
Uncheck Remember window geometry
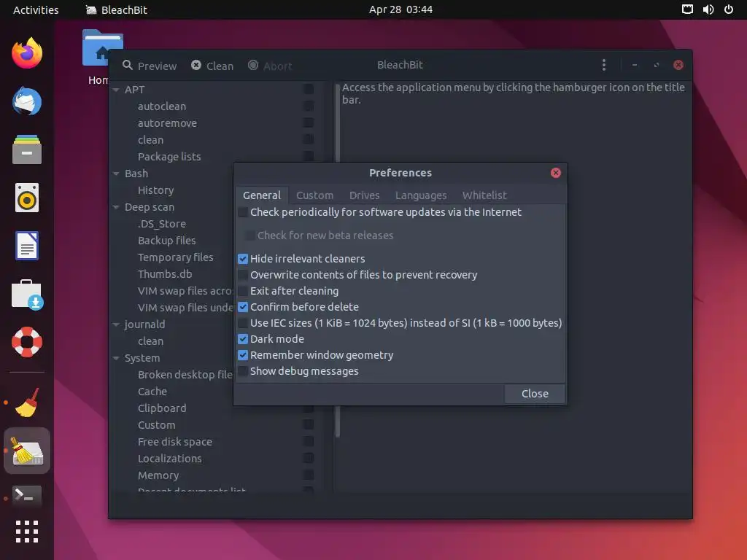tap(242, 355)
